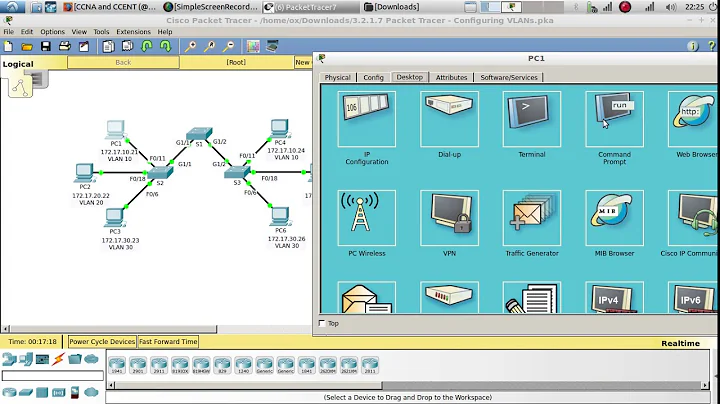The height and width of the screenshot is (404, 720).
Task: Open the CCNA and CCENT browser window
Action: coord(110,7)
